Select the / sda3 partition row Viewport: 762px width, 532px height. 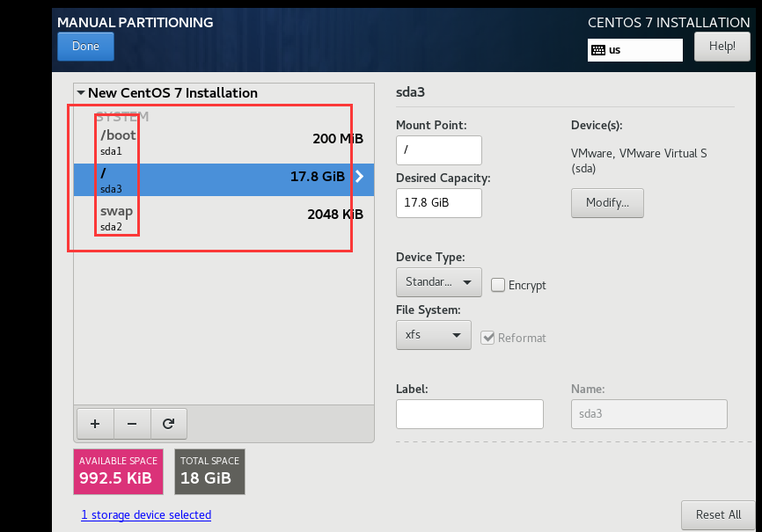223,179
